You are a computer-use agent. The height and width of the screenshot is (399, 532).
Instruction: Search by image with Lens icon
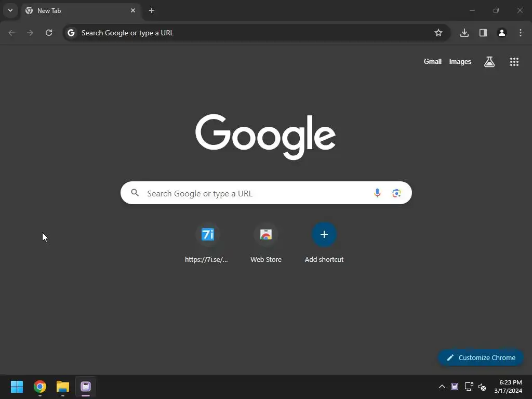[396, 193]
